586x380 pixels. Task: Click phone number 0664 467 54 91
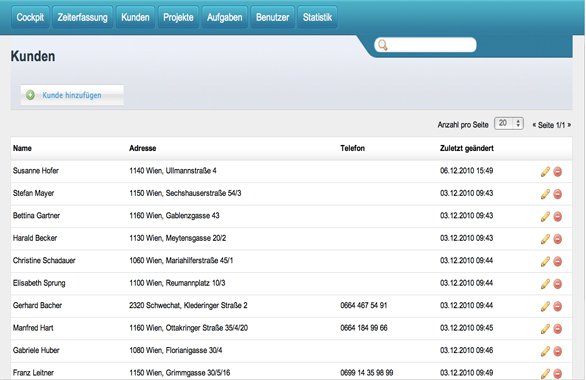tap(364, 305)
